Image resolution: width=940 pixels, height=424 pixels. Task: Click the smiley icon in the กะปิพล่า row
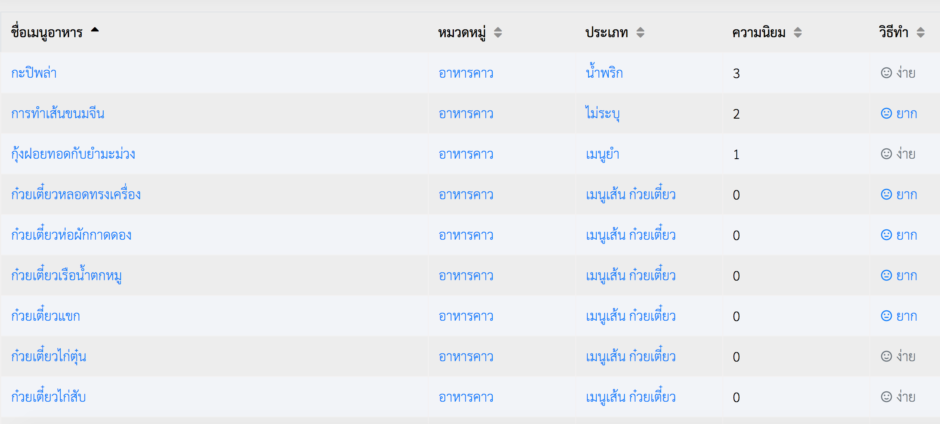pyautogui.click(x=885, y=73)
